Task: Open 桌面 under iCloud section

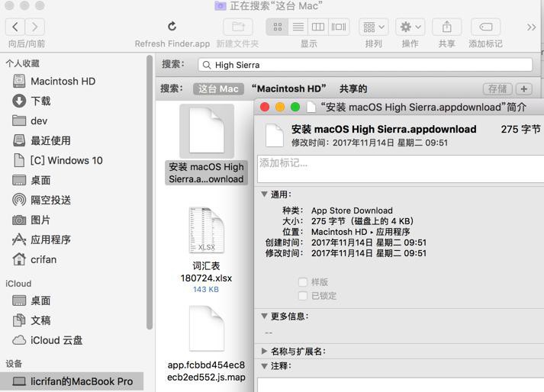Action: click(x=31, y=300)
